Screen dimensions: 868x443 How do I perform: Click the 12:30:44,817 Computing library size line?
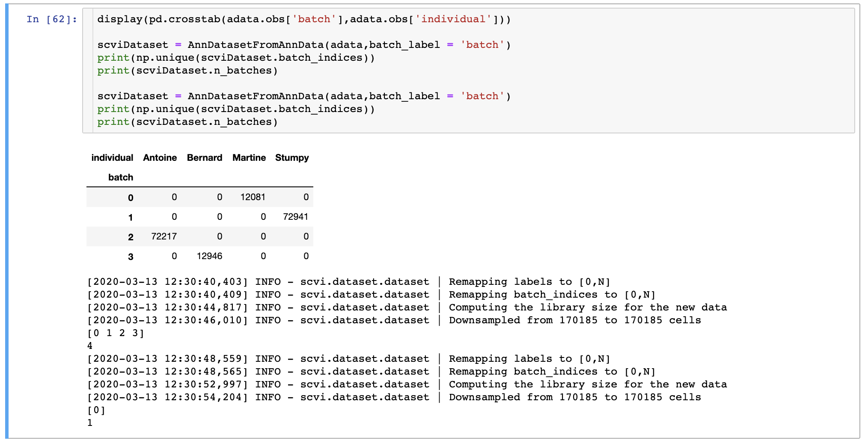tap(407, 307)
